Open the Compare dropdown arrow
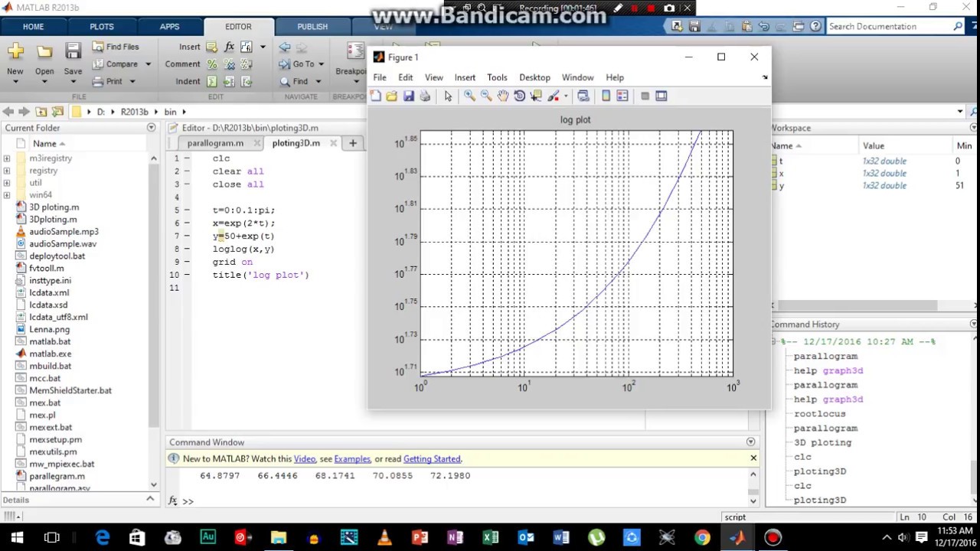Image resolution: width=980 pixels, height=551 pixels. 148,64
